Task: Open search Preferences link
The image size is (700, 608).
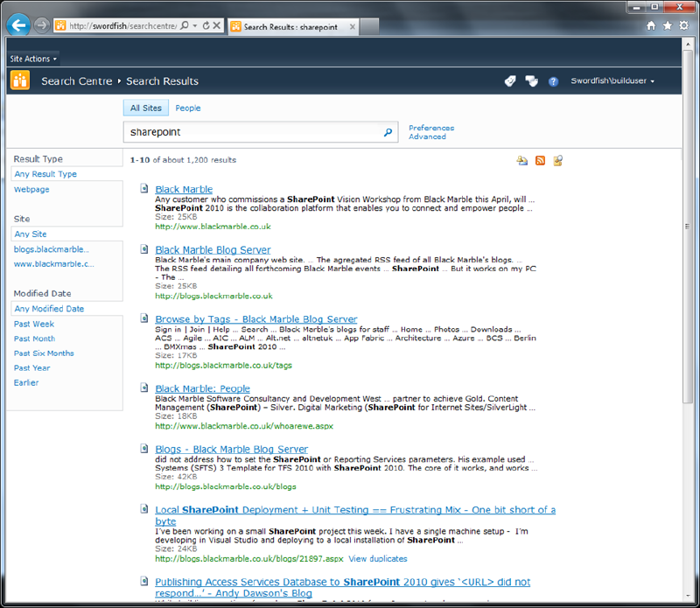Action: click(x=431, y=128)
